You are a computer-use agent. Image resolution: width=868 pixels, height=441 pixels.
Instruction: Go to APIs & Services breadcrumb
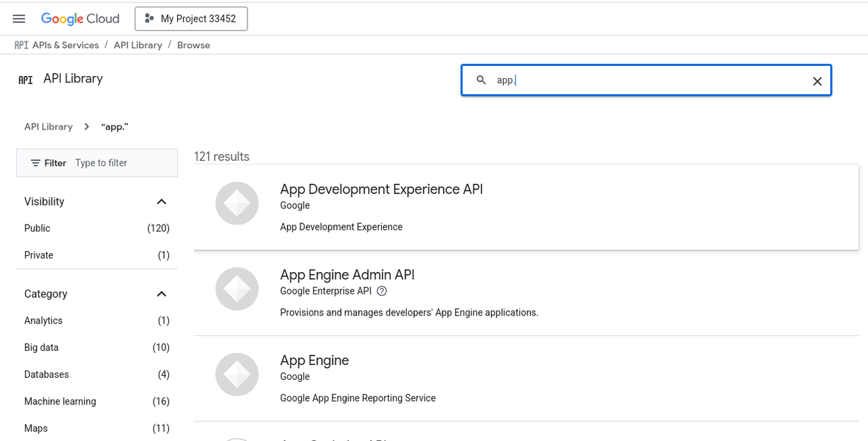[65, 45]
